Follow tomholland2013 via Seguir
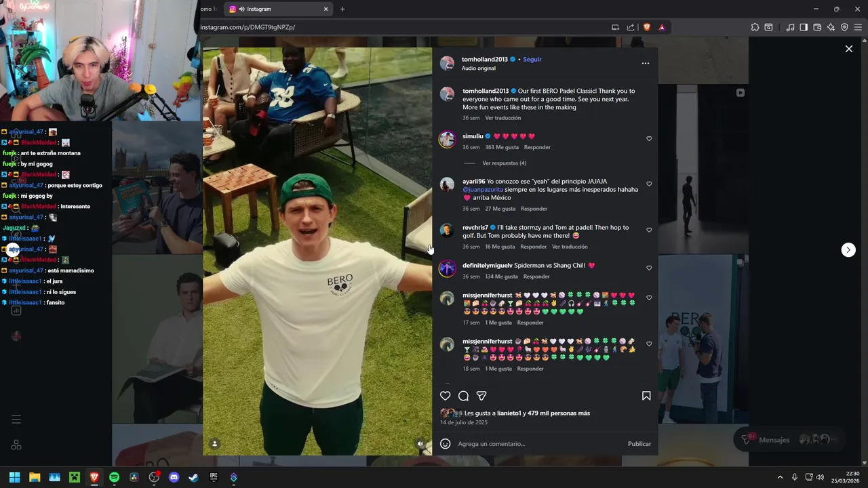Viewport: 868px width, 488px height. (532, 59)
